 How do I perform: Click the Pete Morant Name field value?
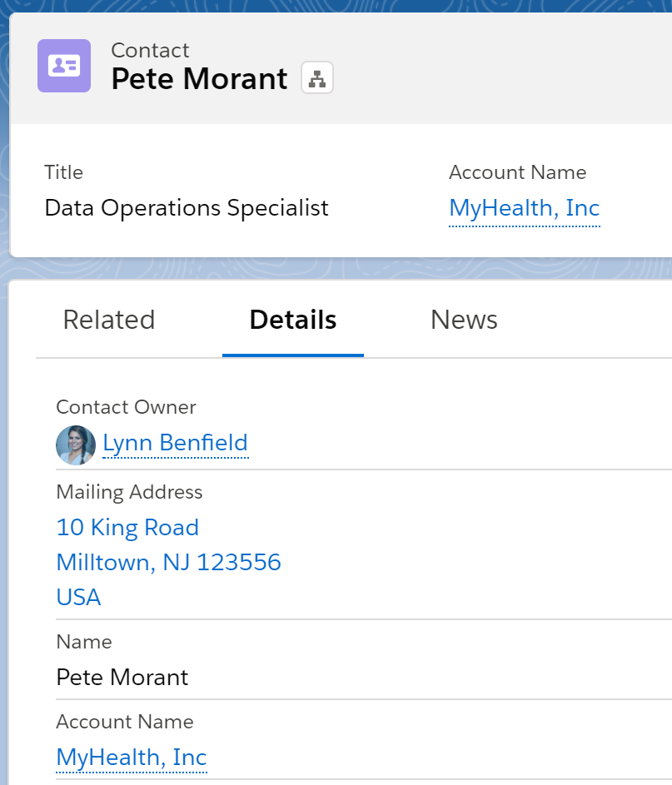[122, 678]
